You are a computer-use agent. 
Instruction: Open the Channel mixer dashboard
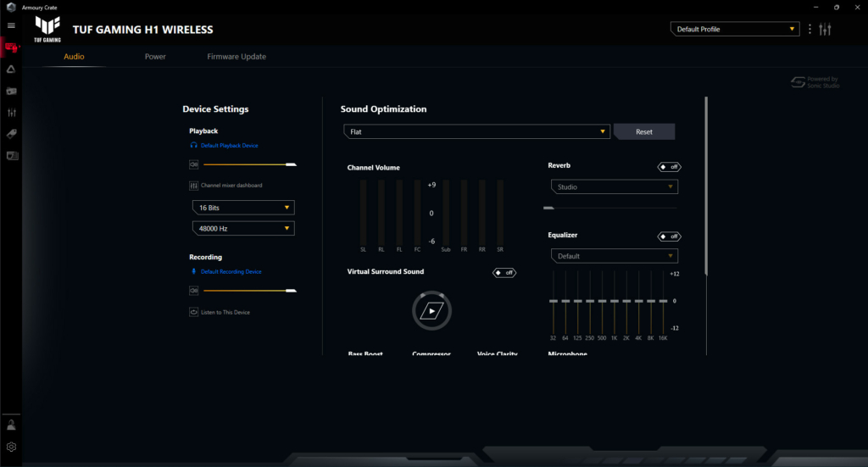click(231, 186)
